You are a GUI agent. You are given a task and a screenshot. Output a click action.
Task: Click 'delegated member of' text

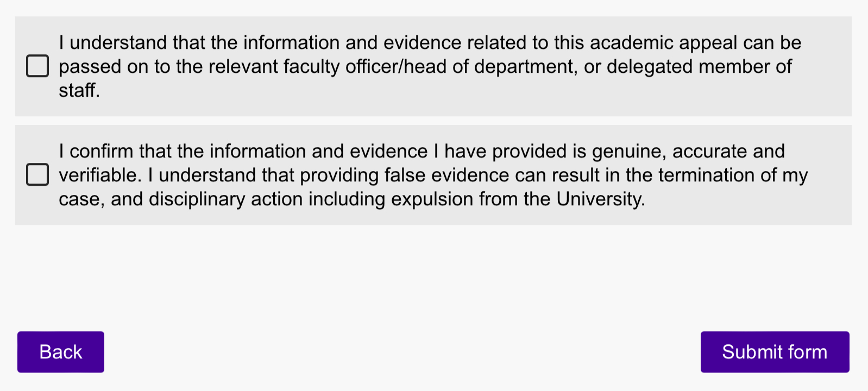699,67
